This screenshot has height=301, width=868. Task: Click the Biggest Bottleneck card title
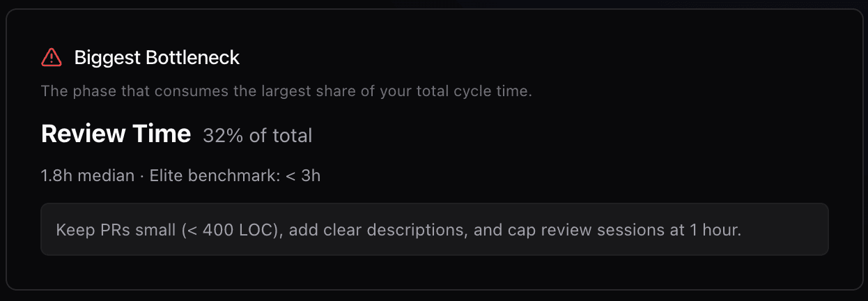point(157,58)
